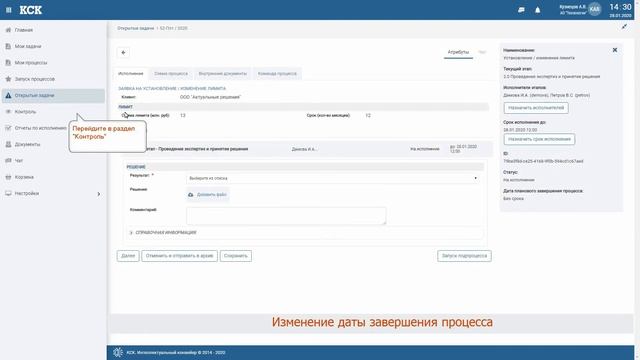640x360 pixels.
Task: Click the icon next to Чат in sidebar
Action: [8, 160]
